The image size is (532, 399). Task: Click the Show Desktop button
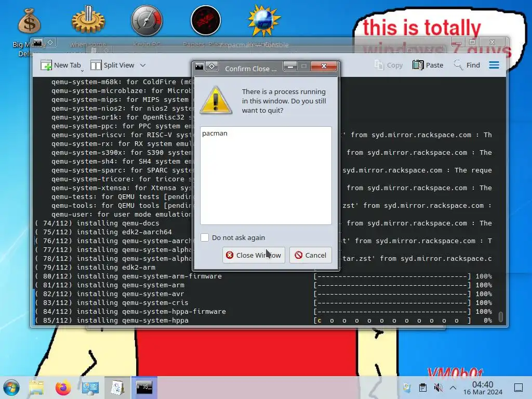[518, 388]
